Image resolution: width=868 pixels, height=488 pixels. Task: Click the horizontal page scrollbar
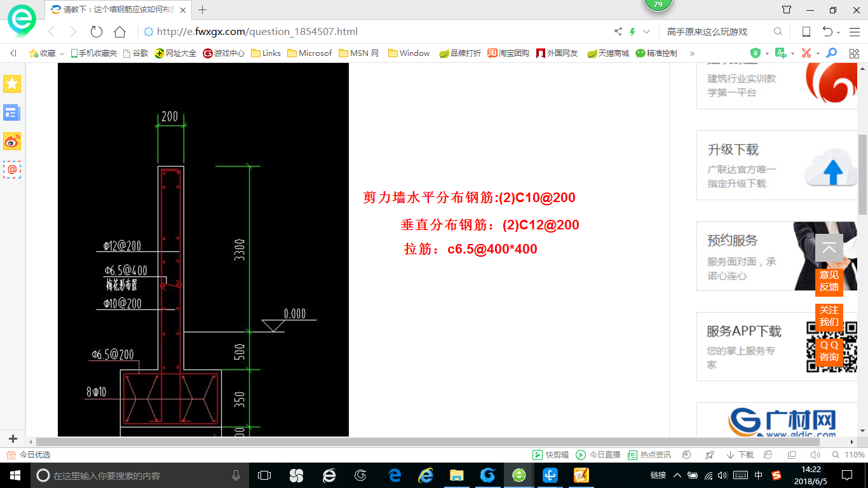(428, 442)
